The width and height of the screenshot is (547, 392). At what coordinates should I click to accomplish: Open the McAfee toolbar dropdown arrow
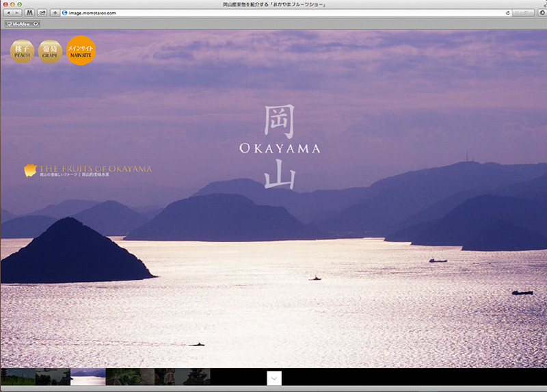click(x=36, y=24)
